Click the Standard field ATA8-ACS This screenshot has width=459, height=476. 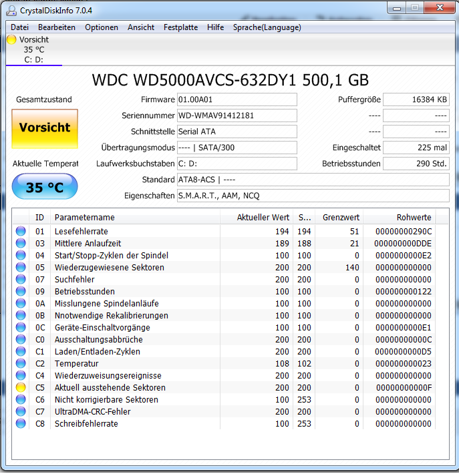click(x=313, y=180)
